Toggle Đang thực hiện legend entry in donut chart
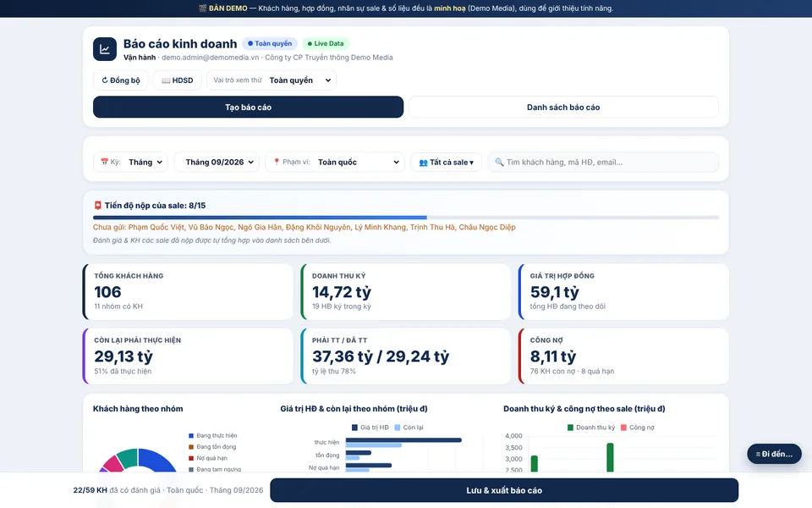 (213, 435)
